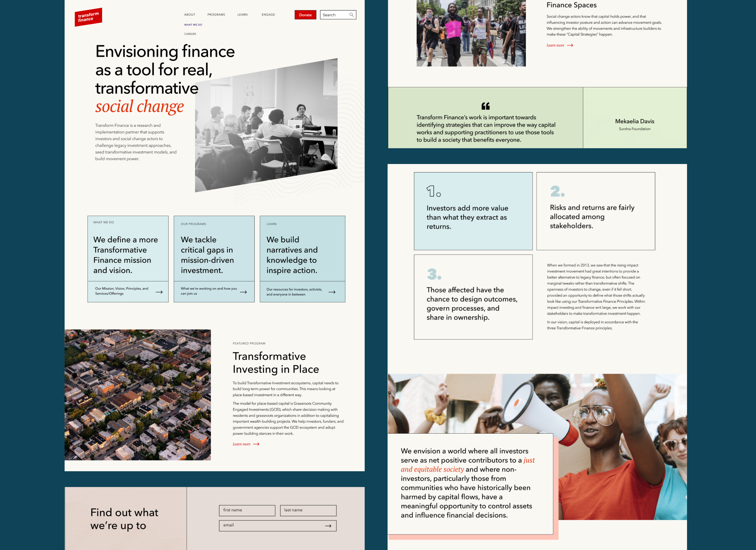Click the Transform Finance logo
The height and width of the screenshot is (550, 756).
pyautogui.click(x=88, y=17)
